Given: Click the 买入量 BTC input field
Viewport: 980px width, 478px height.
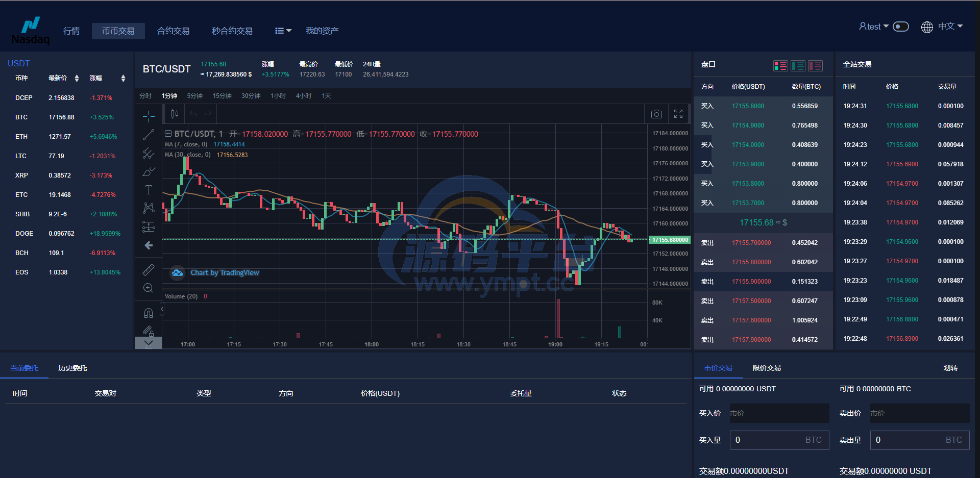Looking at the screenshot, I should pos(779,440).
